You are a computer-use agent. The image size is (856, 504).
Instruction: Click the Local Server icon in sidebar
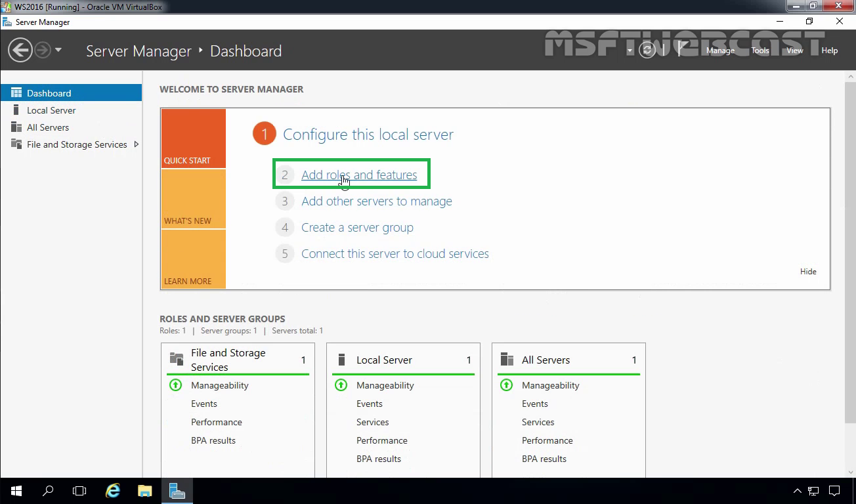[16, 110]
